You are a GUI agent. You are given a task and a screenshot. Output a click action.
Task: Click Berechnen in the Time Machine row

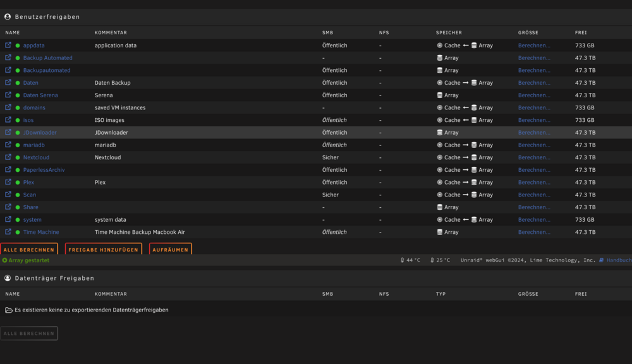point(534,232)
